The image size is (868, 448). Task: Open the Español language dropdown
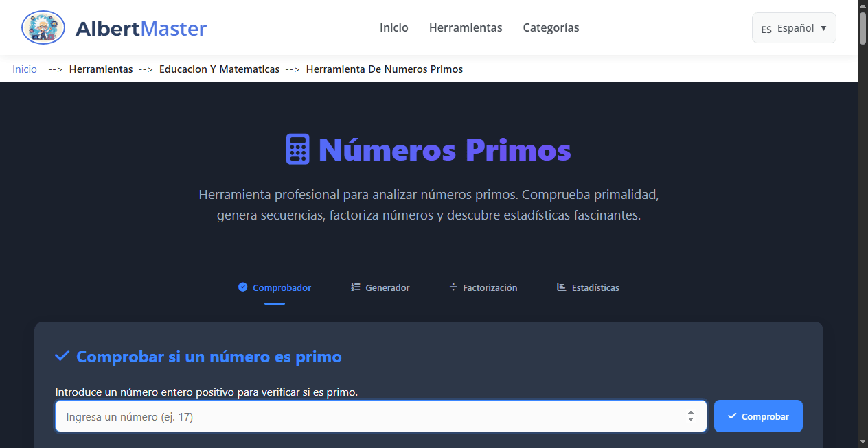pyautogui.click(x=794, y=27)
